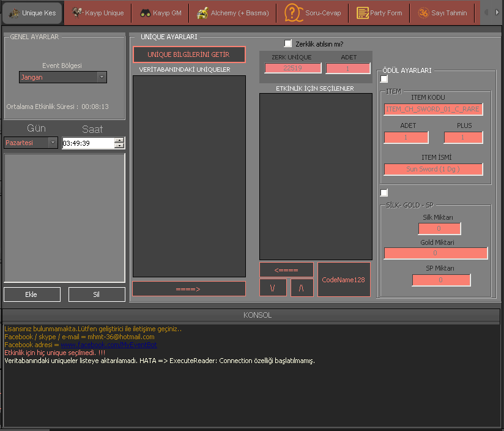Open the Event Bölgesi Jangan dropdown
The width and height of the screenshot is (504, 431).
63,77
